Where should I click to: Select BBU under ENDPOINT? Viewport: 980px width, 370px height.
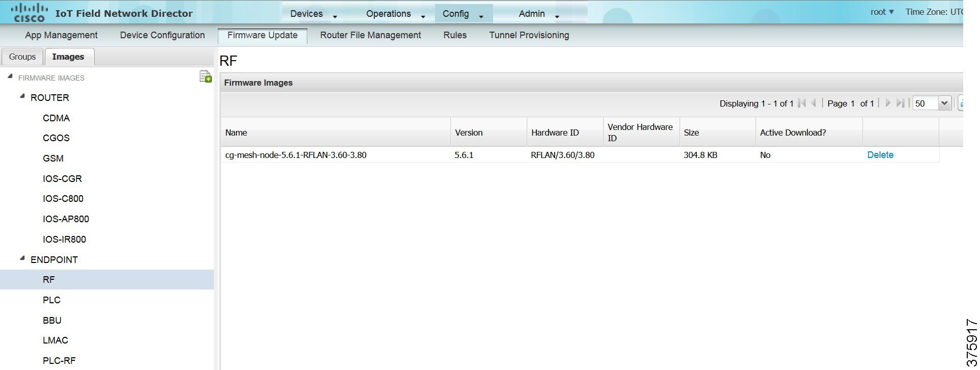(52, 321)
